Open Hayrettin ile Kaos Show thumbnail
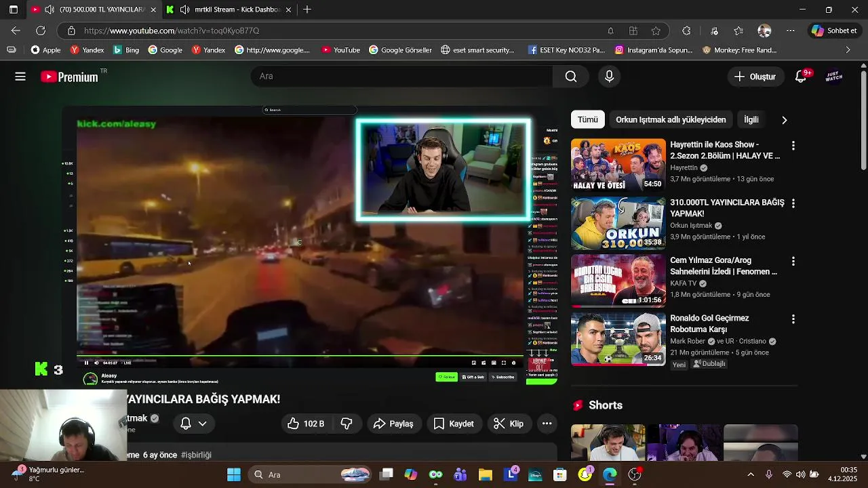 tap(618, 165)
